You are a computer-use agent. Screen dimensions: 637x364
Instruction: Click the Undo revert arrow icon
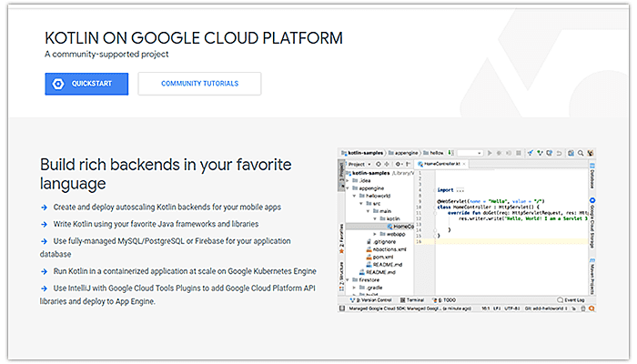coord(559,153)
